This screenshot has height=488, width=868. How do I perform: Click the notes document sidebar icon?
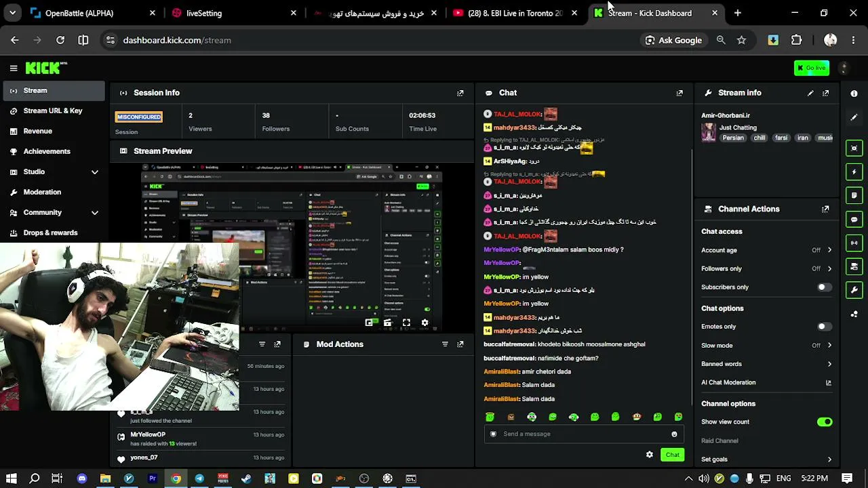coord(854,195)
